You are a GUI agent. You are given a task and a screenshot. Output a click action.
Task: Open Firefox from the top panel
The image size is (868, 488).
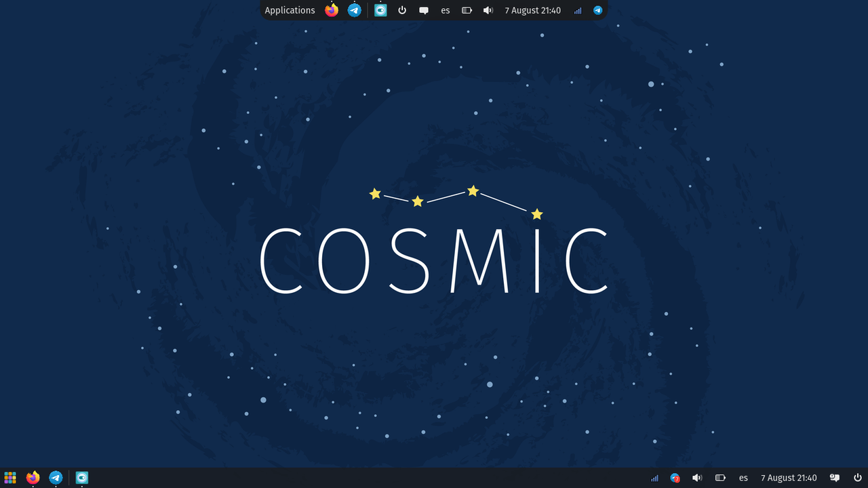click(331, 10)
